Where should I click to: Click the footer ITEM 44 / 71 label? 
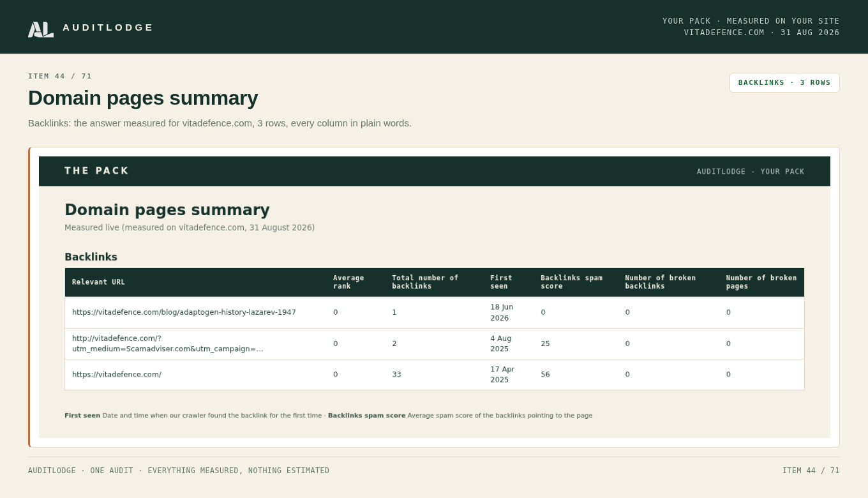811,471
